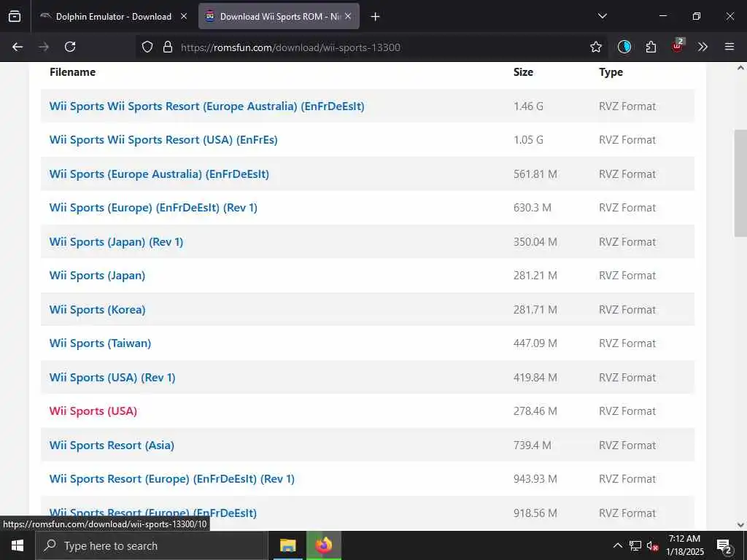
Task: Bookmark this page with the star
Action: point(595,47)
